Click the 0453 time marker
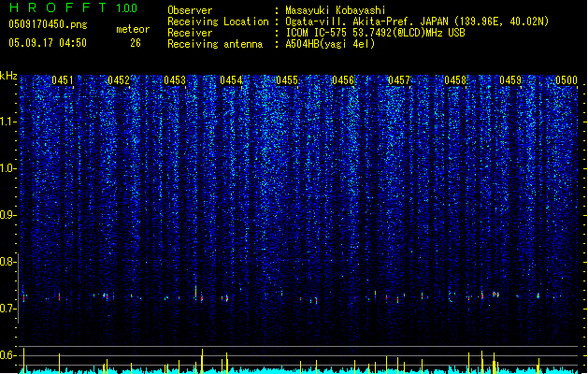588x374 pixels. coord(175,80)
